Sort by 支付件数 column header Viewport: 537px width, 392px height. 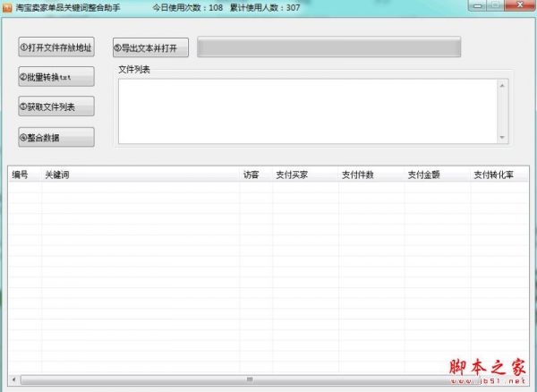click(371, 175)
